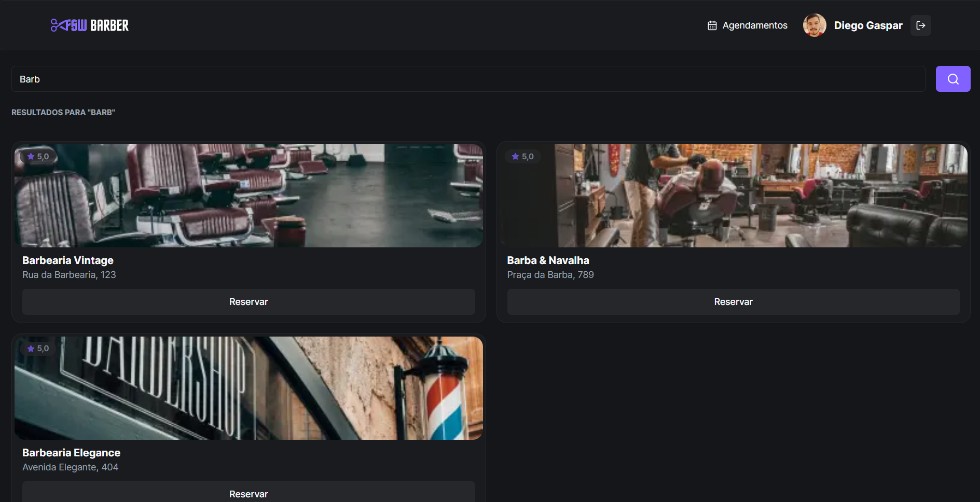Select the Barbearia Elegance title

[x=71, y=453]
